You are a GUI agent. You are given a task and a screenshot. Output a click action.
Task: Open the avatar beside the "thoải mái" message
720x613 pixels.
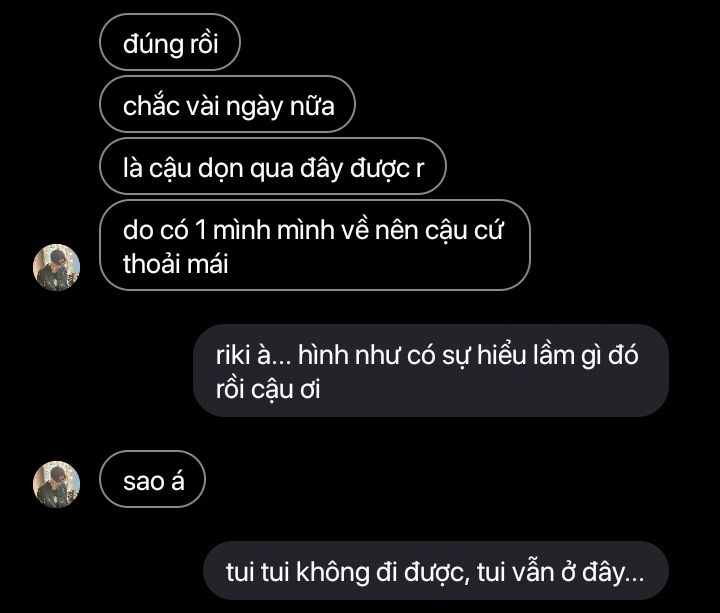pos(56,267)
